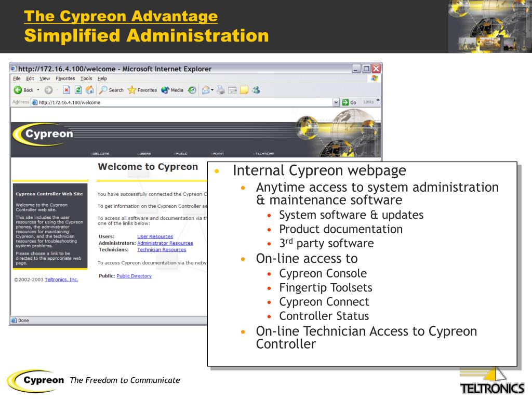532x399 pixels.
Task: Click 'The Cypreon Advantage' slide title
Action: (x=121, y=16)
